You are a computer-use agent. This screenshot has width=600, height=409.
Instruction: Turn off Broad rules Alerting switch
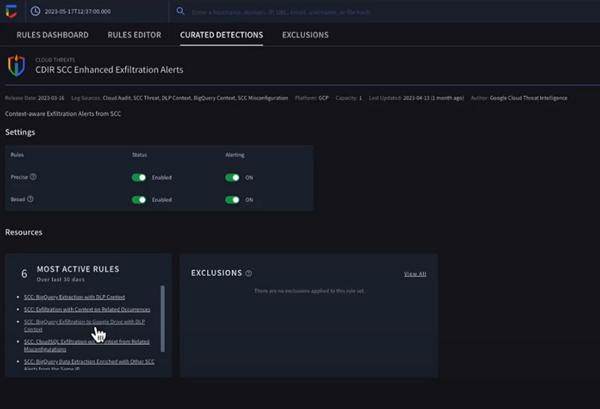click(x=232, y=199)
